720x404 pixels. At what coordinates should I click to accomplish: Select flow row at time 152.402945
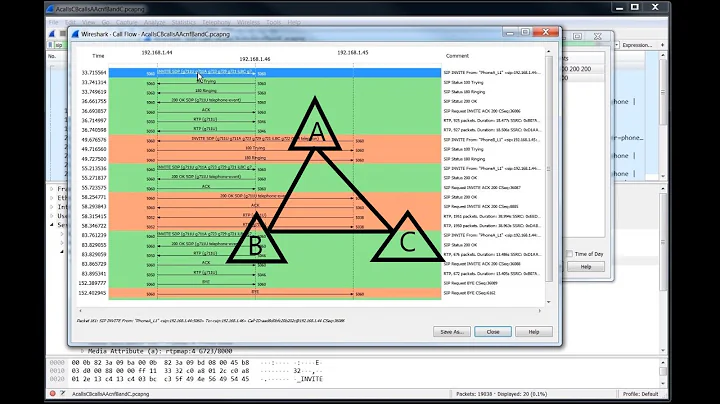[275, 293]
